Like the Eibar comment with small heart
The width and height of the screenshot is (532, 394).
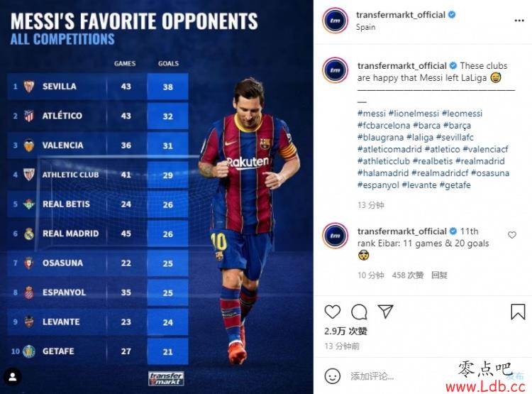tap(511, 235)
